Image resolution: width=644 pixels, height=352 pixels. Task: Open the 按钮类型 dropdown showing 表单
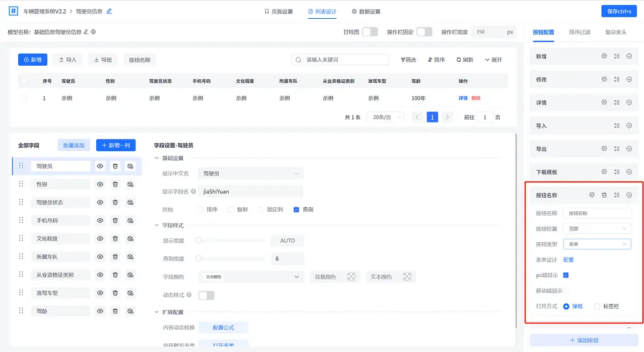pos(597,244)
